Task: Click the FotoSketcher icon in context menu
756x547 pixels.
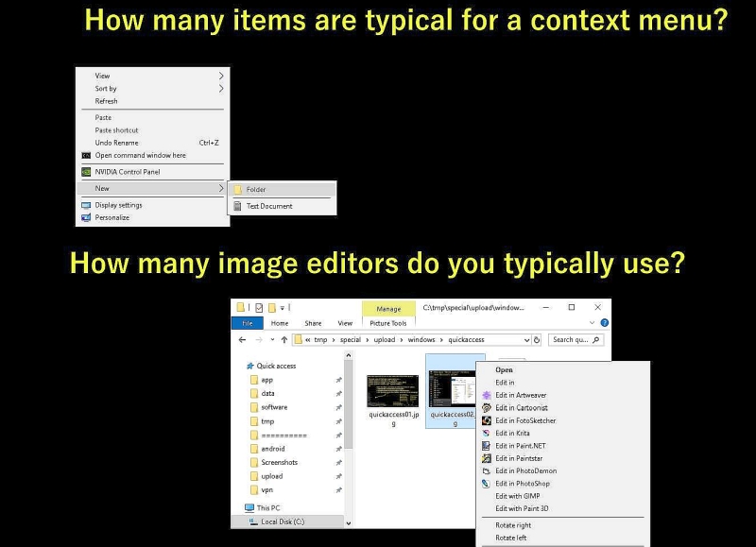Action: pos(487,420)
